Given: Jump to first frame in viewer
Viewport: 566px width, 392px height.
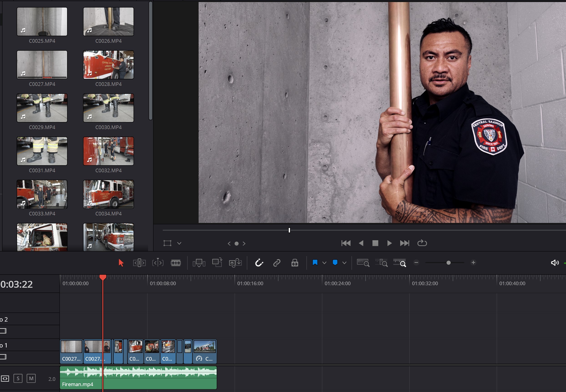Looking at the screenshot, I should pos(346,243).
